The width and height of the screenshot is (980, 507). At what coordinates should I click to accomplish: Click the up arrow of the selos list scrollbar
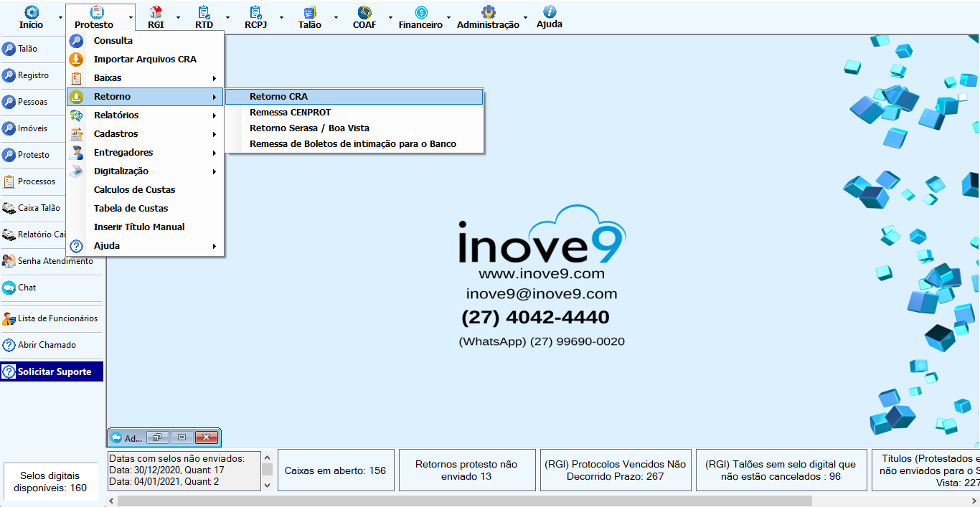coord(267,457)
